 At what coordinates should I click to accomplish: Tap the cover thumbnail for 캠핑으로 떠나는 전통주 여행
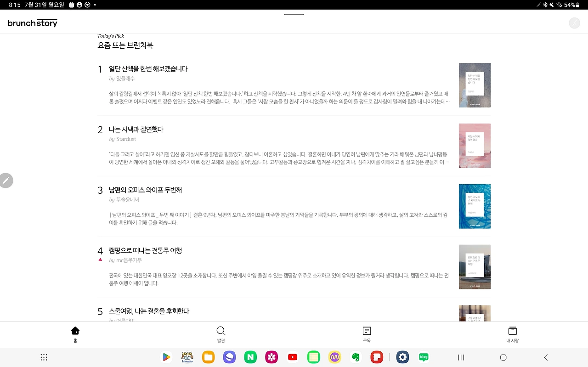click(x=475, y=267)
